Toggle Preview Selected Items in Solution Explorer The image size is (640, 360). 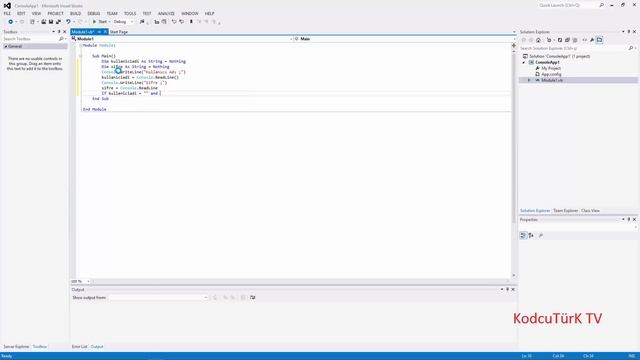coord(599,40)
